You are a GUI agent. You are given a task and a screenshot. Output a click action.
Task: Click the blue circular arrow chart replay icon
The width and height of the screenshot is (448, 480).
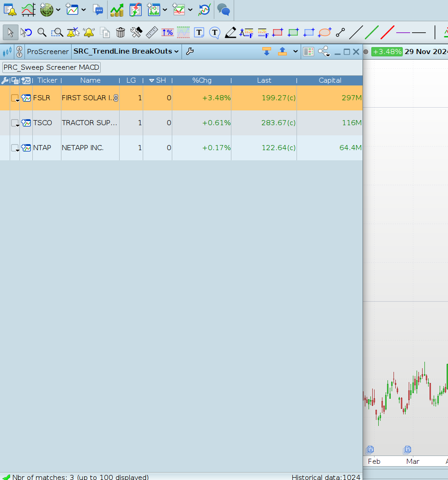tap(205, 10)
